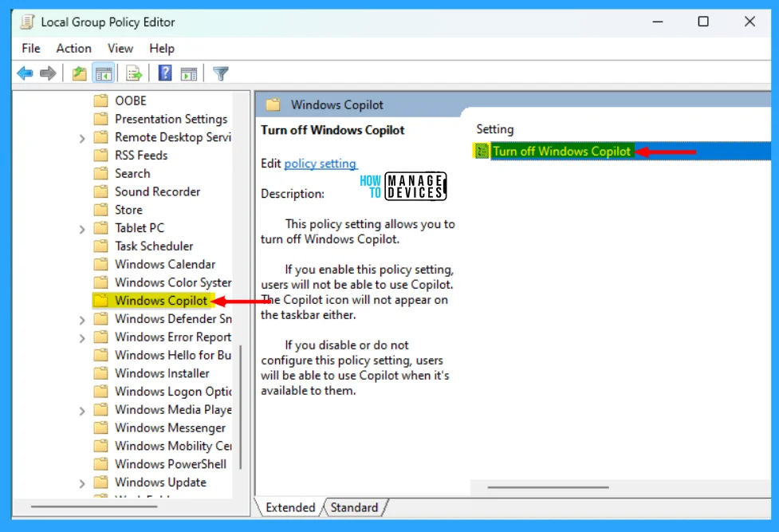The height and width of the screenshot is (532, 779).
Task: Select Tablet PC in the tree
Action: click(x=140, y=228)
